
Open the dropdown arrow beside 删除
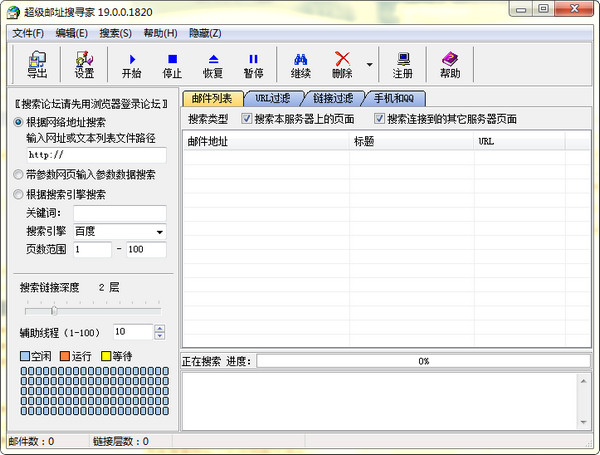[x=370, y=65]
